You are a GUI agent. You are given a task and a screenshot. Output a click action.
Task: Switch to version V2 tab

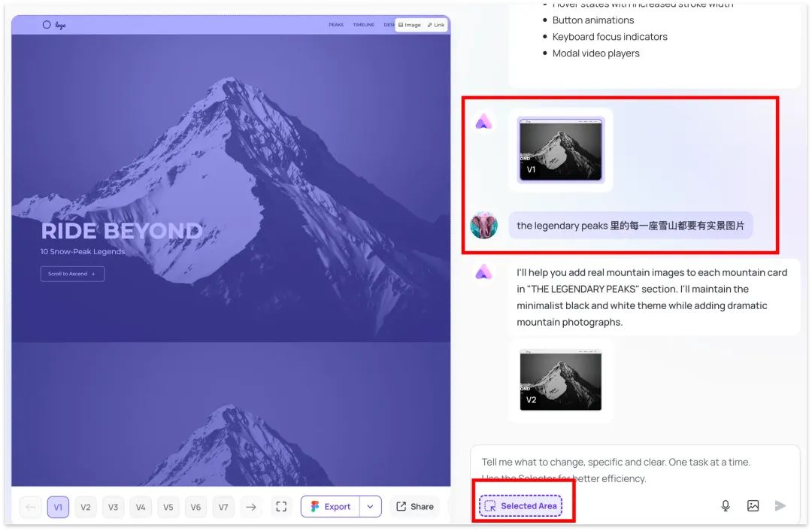(x=86, y=507)
